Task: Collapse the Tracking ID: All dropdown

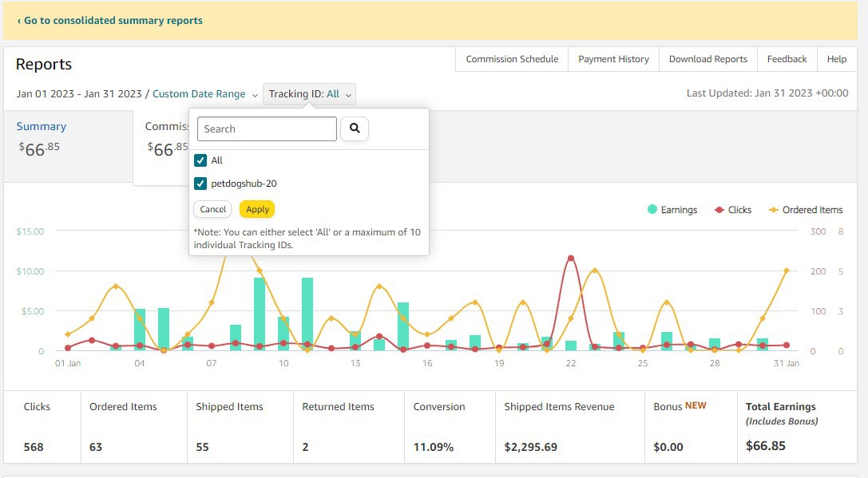Action: coord(310,94)
